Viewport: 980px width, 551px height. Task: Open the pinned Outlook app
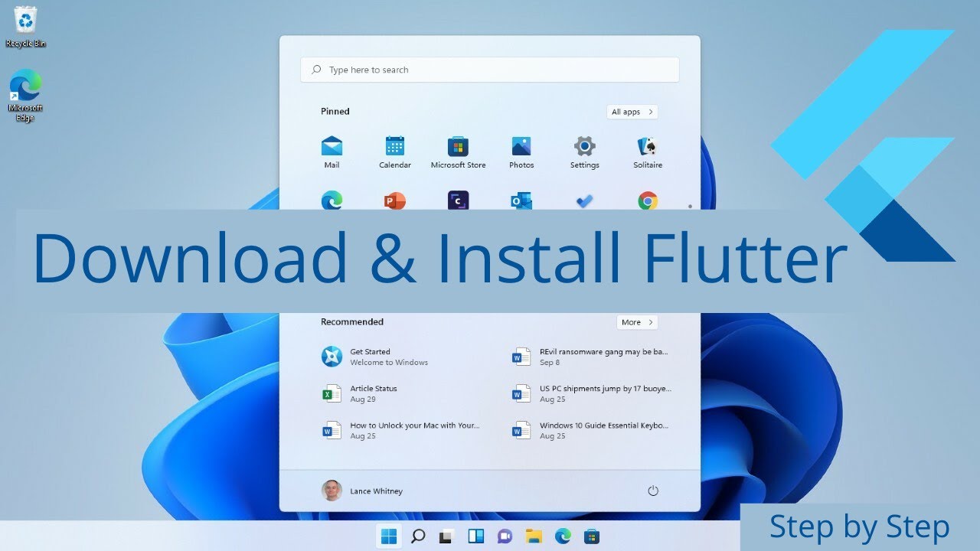[x=521, y=201]
